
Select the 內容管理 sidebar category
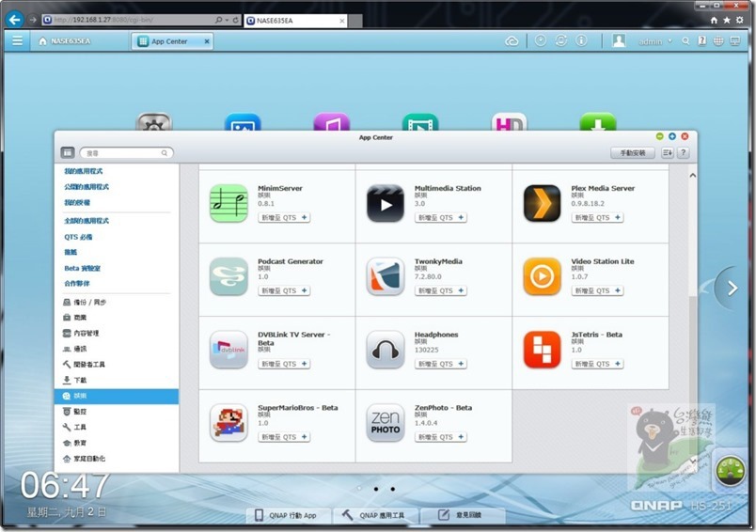[81, 333]
